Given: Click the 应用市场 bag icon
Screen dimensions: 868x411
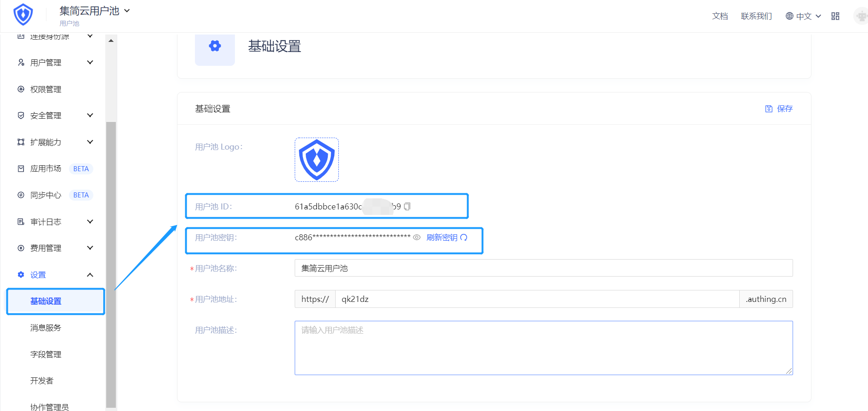Looking at the screenshot, I should click(21, 168).
